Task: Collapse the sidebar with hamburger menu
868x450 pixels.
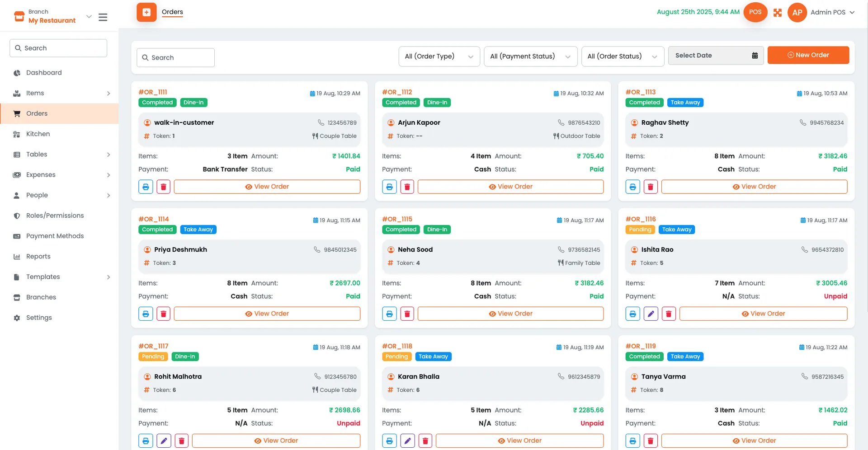Action: [103, 17]
